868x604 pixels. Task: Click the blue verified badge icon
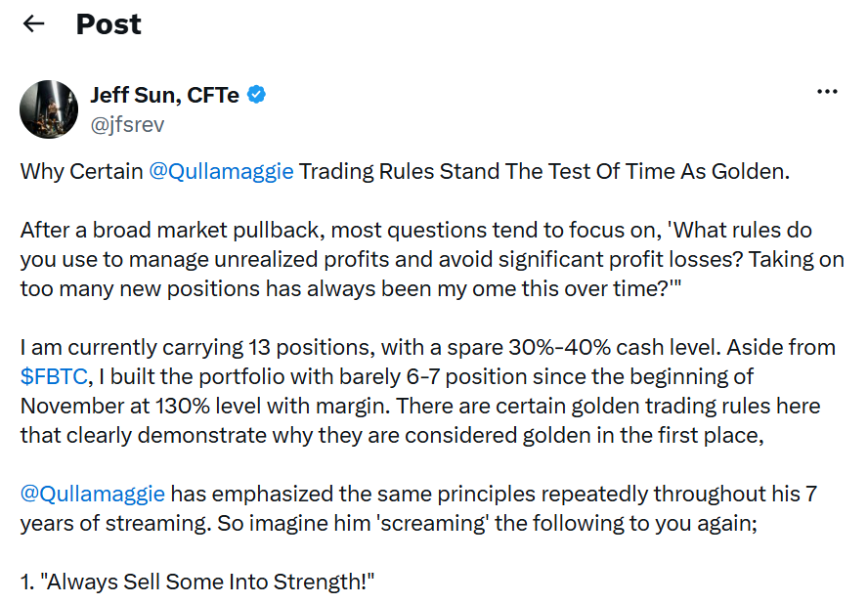256,95
